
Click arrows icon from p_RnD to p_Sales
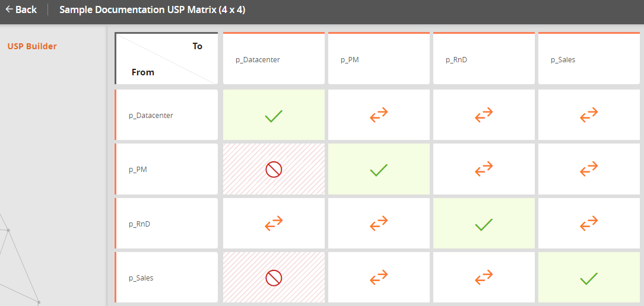(x=589, y=224)
